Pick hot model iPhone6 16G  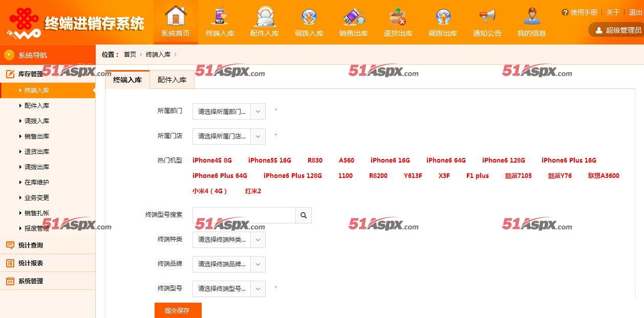pyautogui.click(x=390, y=160)
